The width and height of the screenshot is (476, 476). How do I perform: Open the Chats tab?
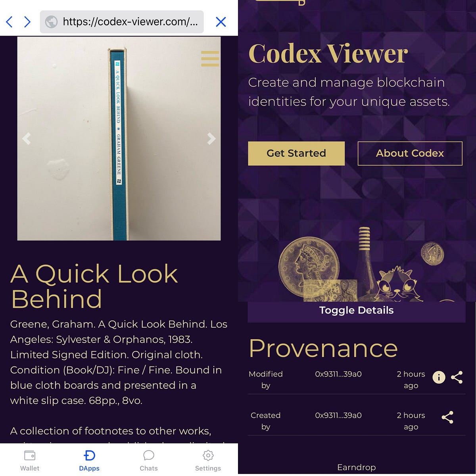[148, 459]
